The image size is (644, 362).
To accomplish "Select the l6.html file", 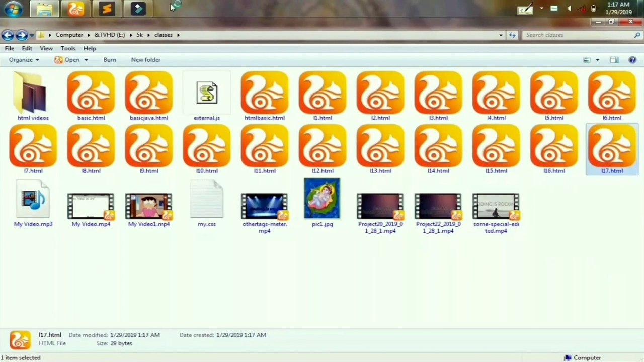I will [x=612, y=97].
